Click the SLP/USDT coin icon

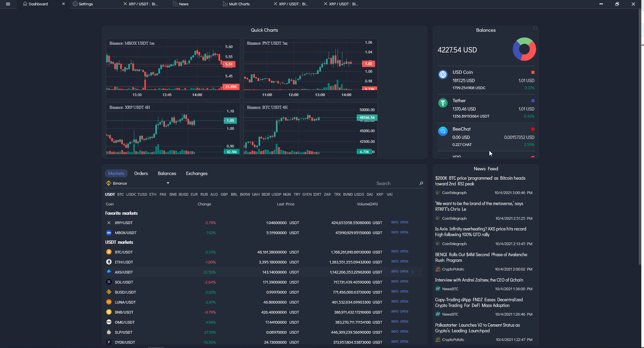click(109, 332)
